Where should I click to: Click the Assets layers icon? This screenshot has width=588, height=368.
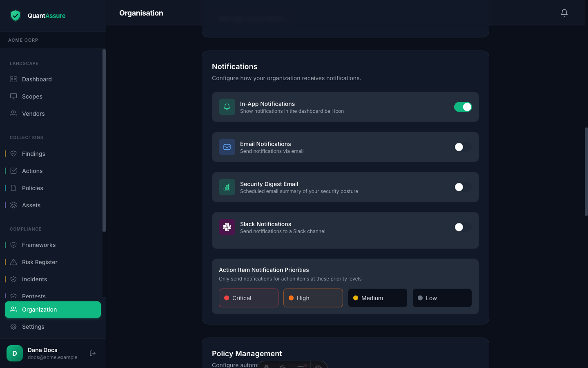click(x=13, y=205)
